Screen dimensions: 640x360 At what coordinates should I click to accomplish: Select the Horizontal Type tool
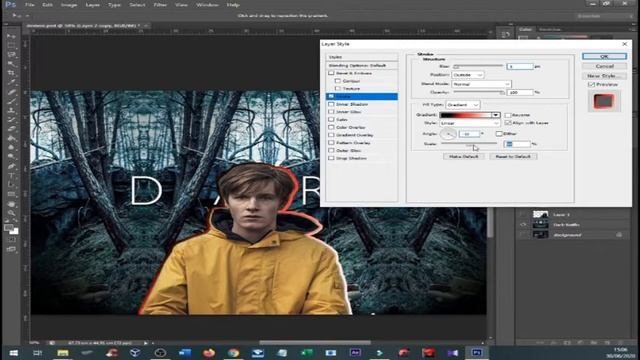(11, 176)
